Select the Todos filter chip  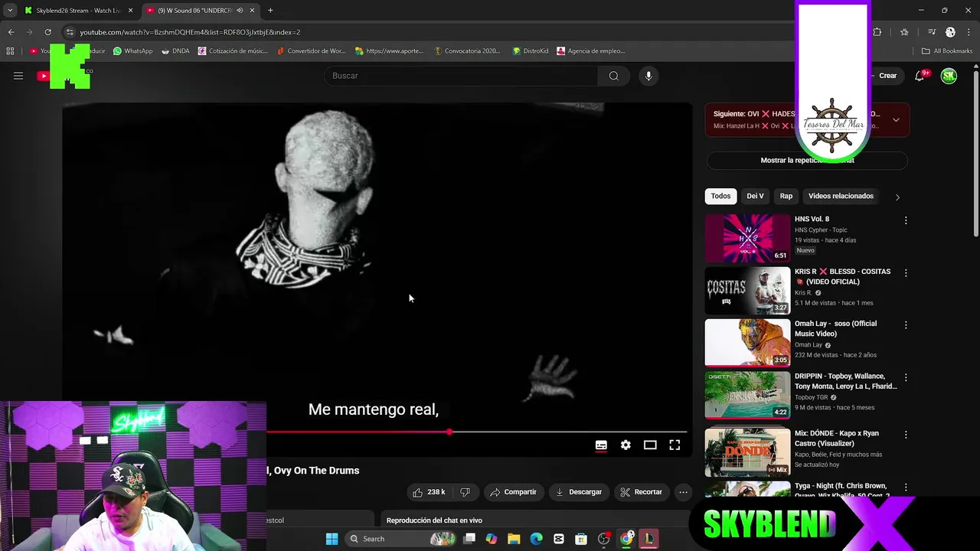(x=720, y=196)
